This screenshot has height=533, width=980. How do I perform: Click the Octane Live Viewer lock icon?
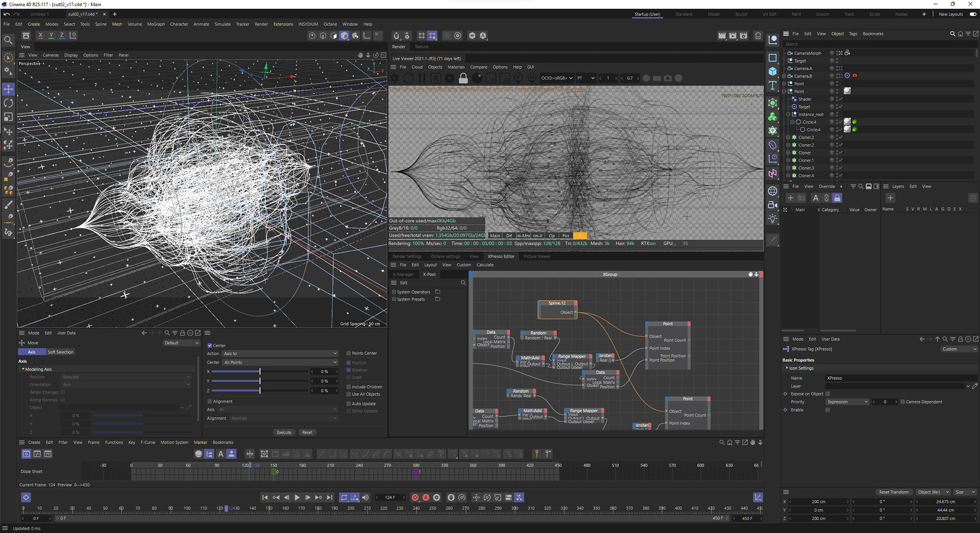tap(463, 78)
